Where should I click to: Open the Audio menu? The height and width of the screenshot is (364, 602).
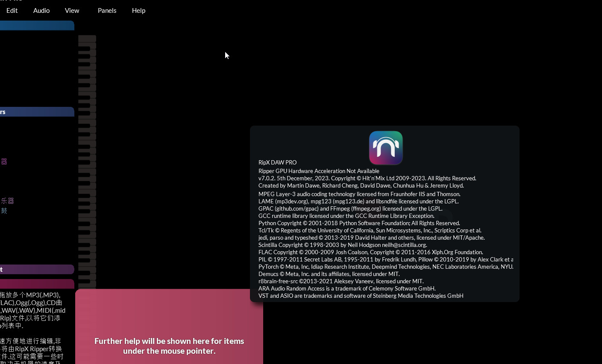pos(41,11)
